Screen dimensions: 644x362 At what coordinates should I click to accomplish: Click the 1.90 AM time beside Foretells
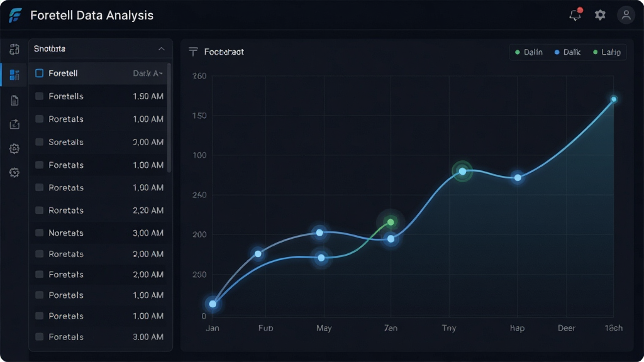(148, 96)
